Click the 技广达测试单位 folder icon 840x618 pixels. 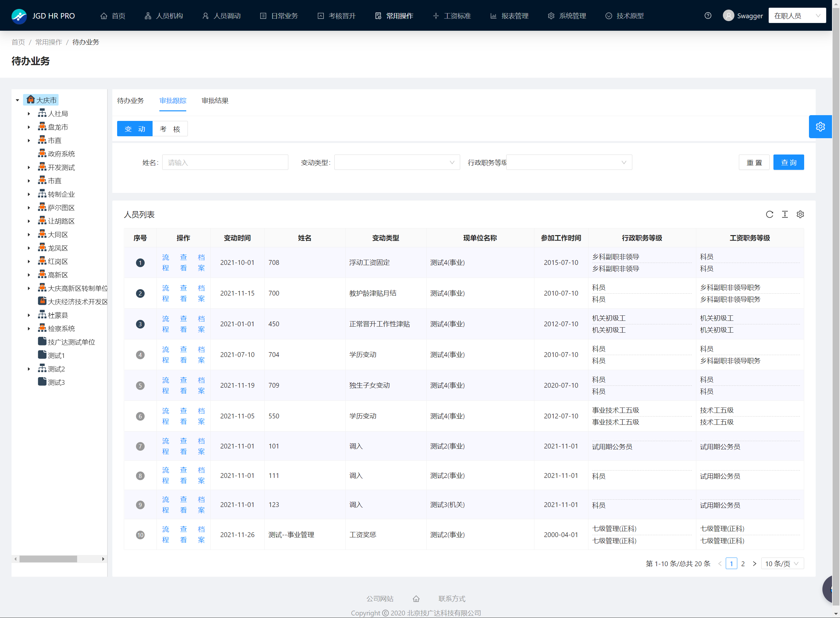tap(42, 342)
